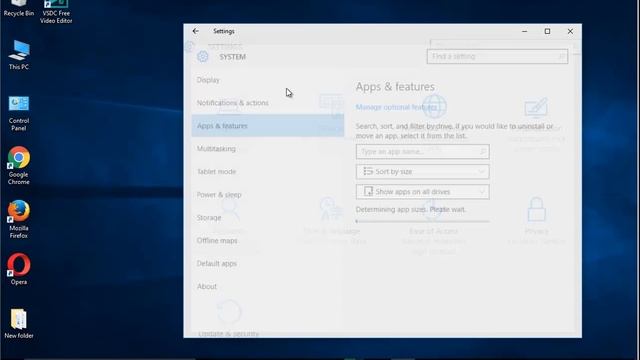
Task: Select Apps & features in sidebar
Action: click(x=268, y=126)
